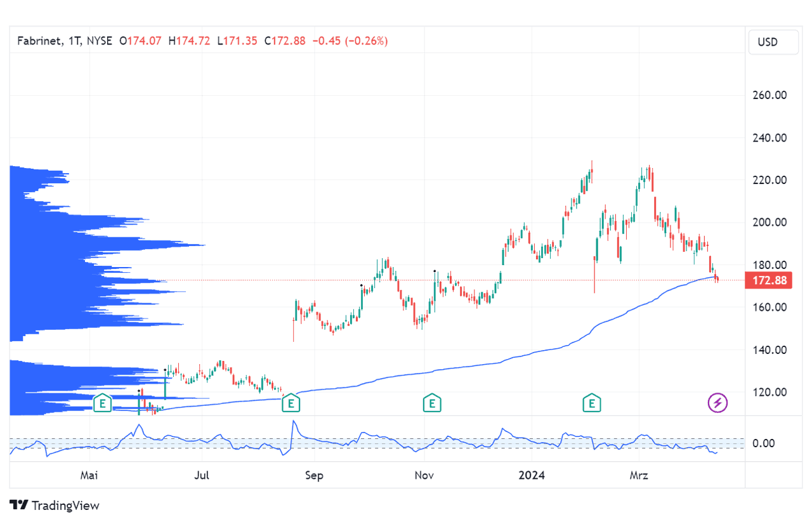Viewport: 812px width, 522px height.
Task: Open the USD currency selector
Action: (x=773, y=42)
